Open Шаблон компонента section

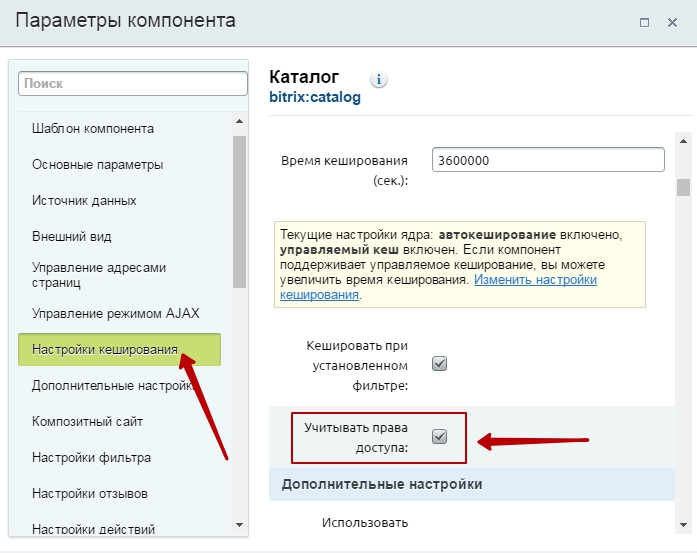pos(92,129)
